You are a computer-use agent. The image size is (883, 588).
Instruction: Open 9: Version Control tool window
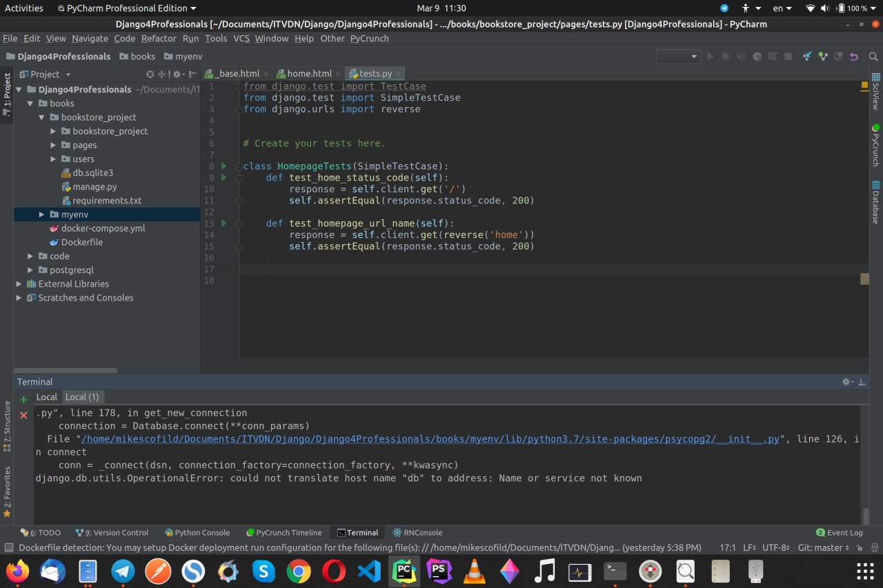[112, 533]
